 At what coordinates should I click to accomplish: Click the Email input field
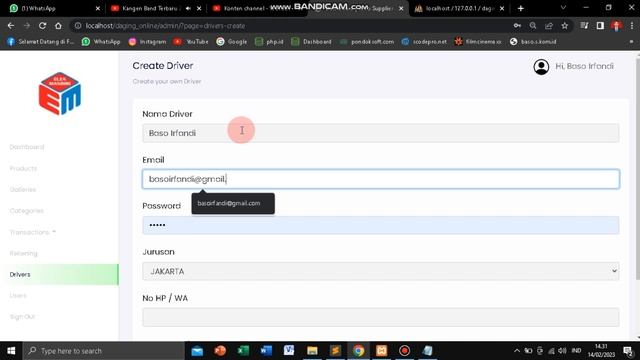pyautogui.click(x=380, y=179)
